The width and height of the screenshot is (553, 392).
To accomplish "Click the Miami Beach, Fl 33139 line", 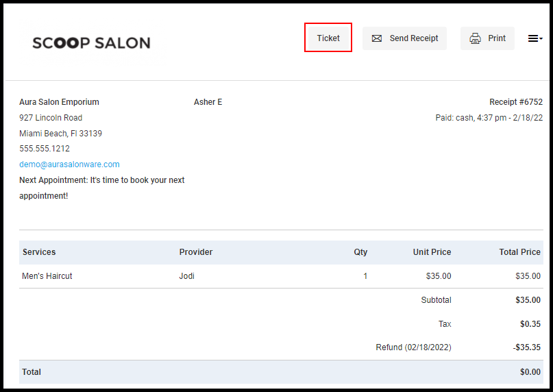I will point(61,134).
